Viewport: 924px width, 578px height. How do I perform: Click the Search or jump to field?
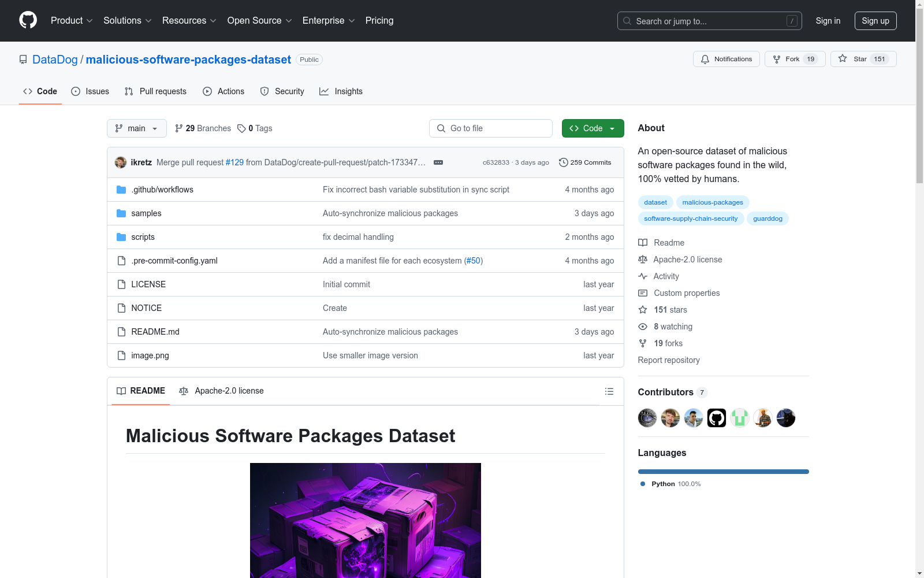pyautogui.click(x=710, y=21)
